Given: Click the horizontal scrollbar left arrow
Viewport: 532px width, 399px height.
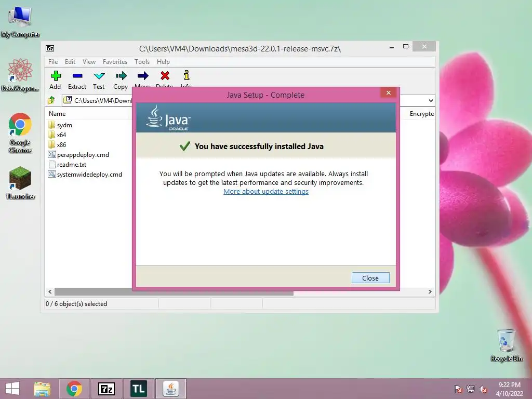Looking at the screenshot, I should tap(50, 292).
